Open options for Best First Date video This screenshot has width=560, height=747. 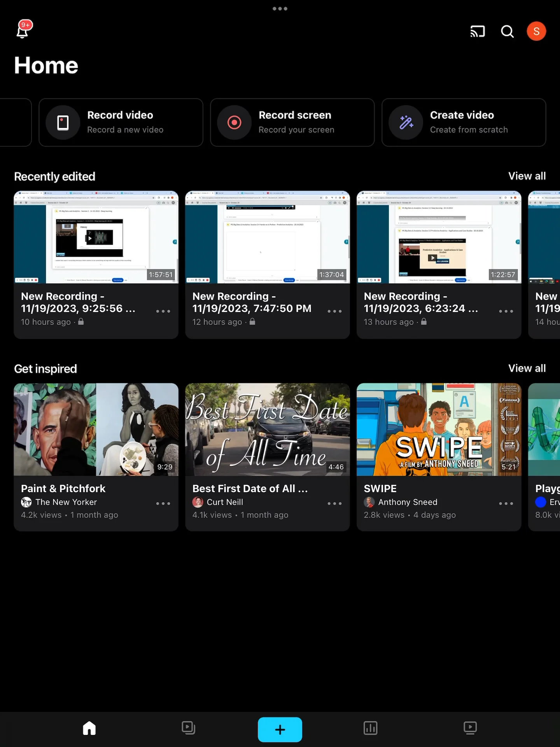[335, 503]
